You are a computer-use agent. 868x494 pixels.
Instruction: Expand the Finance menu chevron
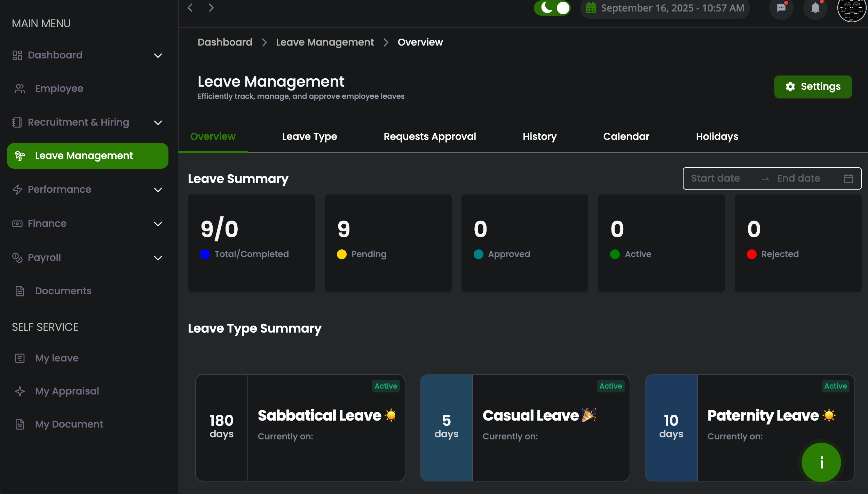[x=158, y=224]
